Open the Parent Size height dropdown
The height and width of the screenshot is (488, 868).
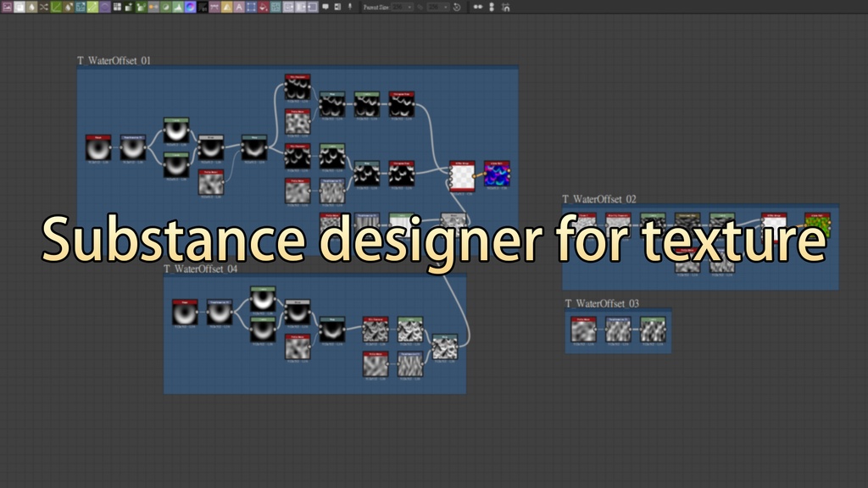coord(438,7)
